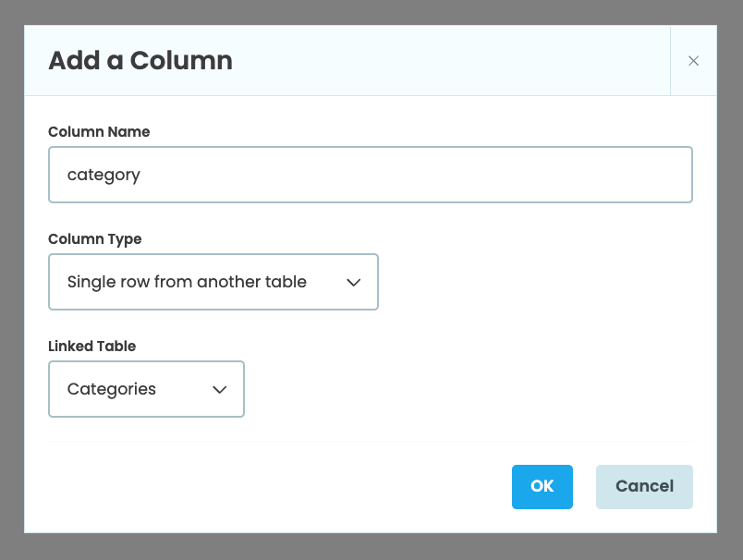Confirm with the OK button
This screenshot has width=743, height=560.
[542, 486]
